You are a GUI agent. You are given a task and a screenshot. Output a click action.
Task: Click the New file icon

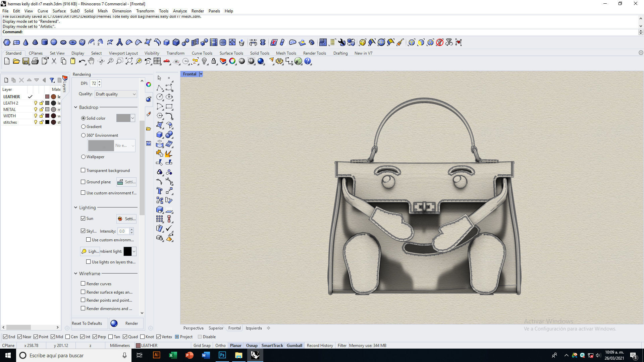[7, 61]
